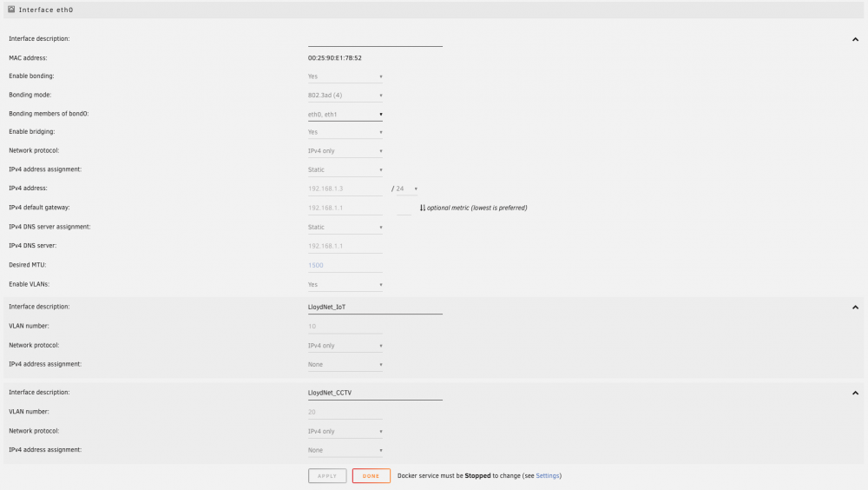This screenshot has height=490, width=868.
Task: Click the empty eth0 Interface description field
Action: click(x=375, y=40)
